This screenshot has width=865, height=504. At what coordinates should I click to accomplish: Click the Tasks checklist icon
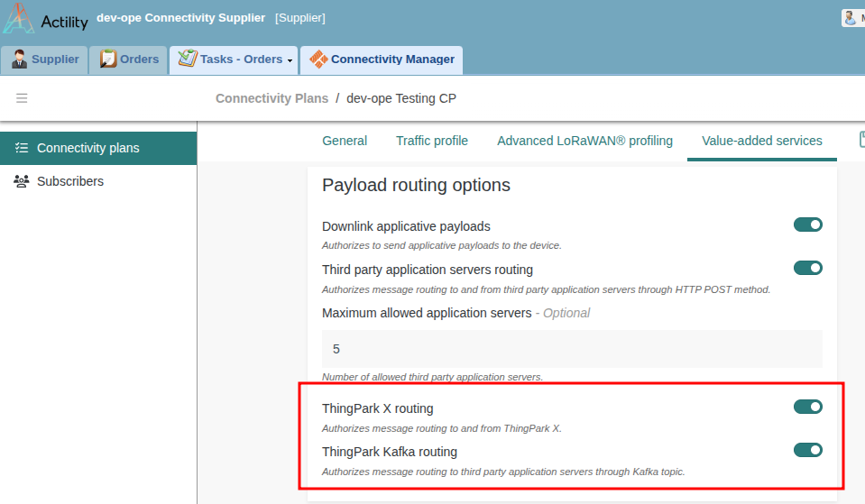click(188, 59)
